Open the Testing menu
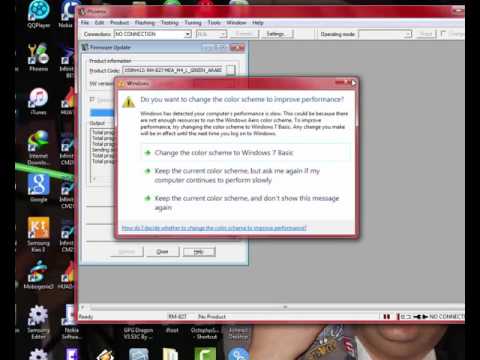Viewport: 480px width, 360px height. [170, 23]
